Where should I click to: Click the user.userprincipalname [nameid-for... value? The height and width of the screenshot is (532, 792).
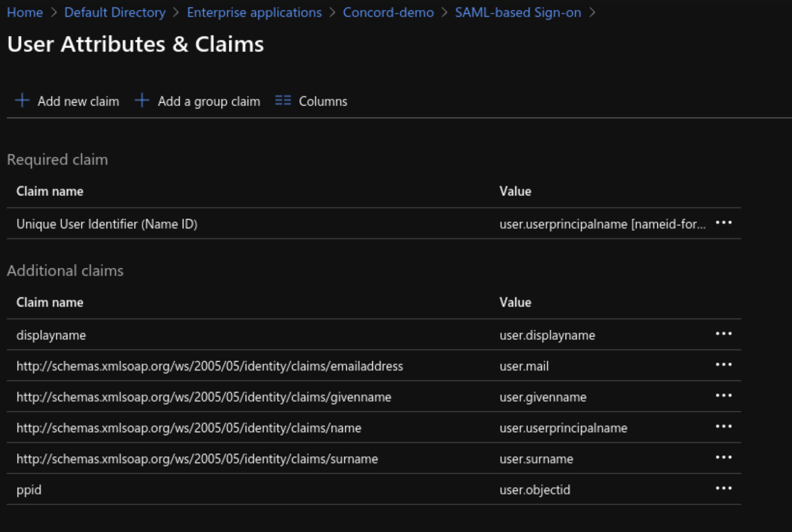coord(603,224)
